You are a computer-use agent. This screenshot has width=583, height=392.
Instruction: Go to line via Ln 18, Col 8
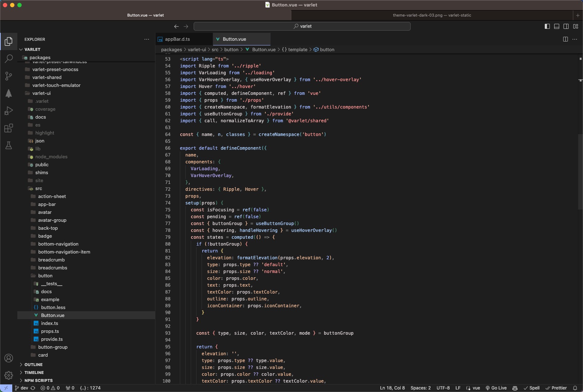(x=392, y=388)
